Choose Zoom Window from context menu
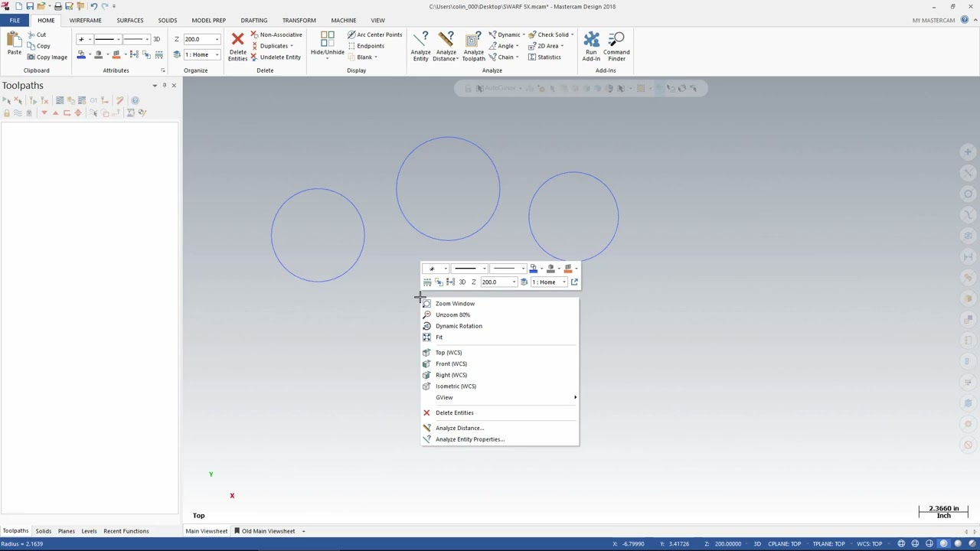980x551 pixels. click(500, 304)
